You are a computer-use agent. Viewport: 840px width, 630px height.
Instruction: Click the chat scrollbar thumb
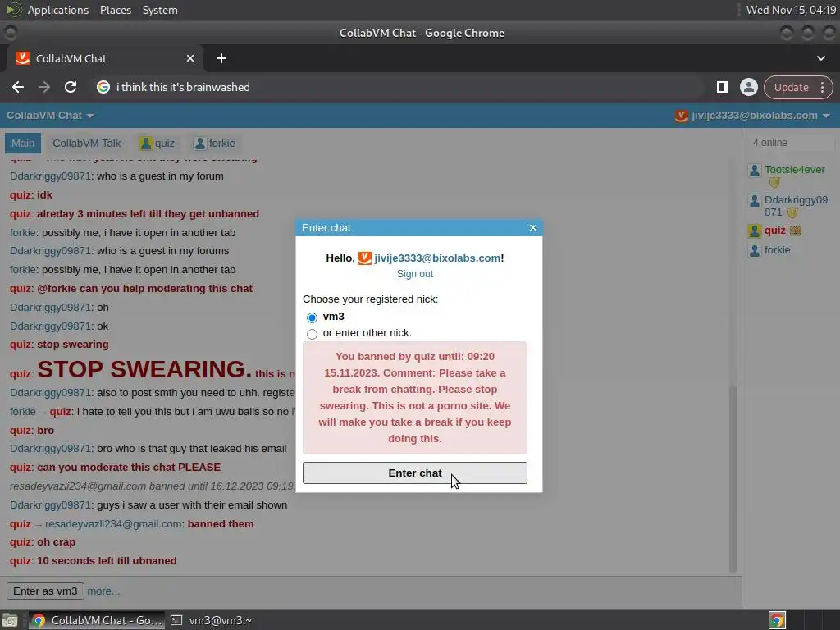point(733,479)
